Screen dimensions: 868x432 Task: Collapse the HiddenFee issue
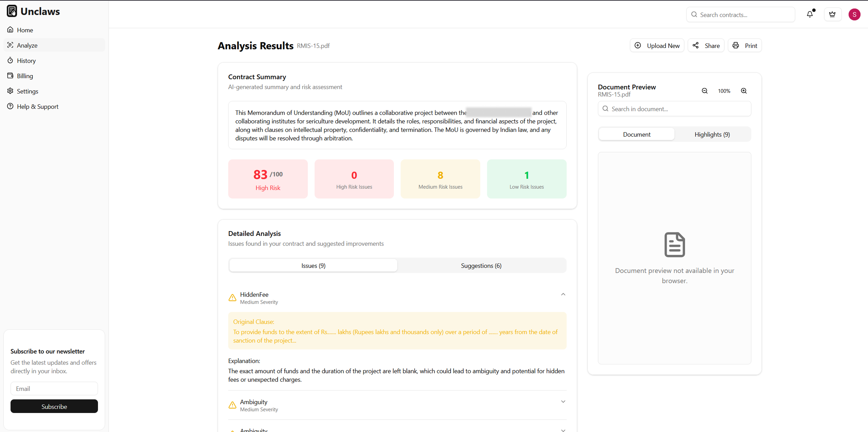563,294
